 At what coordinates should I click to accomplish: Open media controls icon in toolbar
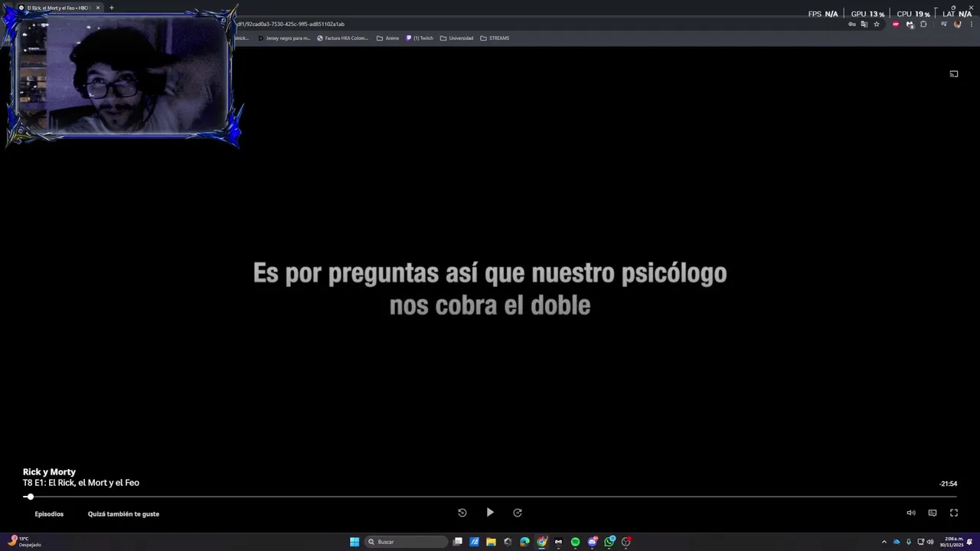point(943,24)
